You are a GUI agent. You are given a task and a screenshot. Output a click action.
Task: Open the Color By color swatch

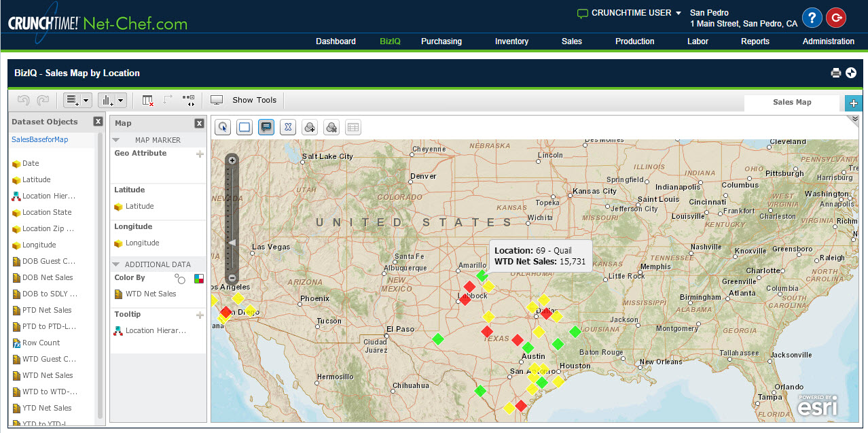tap(199, 279)
